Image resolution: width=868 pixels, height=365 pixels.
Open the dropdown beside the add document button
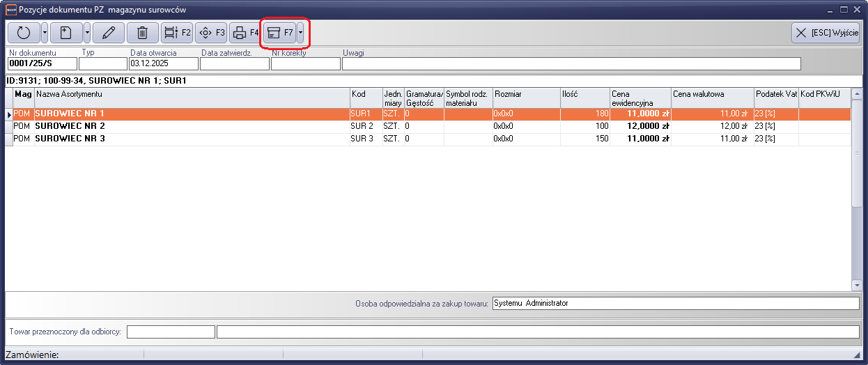pos(87,33)
